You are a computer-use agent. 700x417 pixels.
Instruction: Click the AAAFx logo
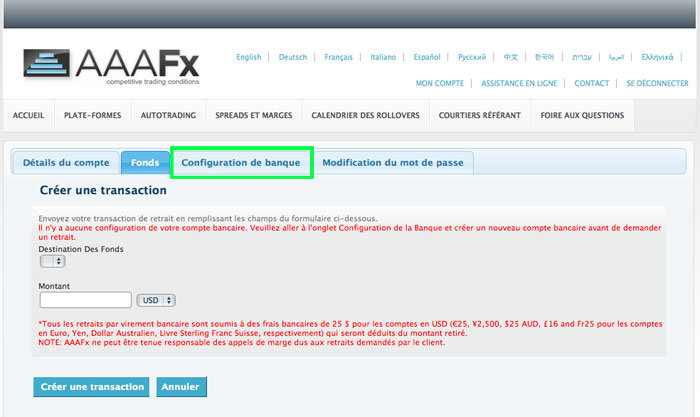point(111,66)
